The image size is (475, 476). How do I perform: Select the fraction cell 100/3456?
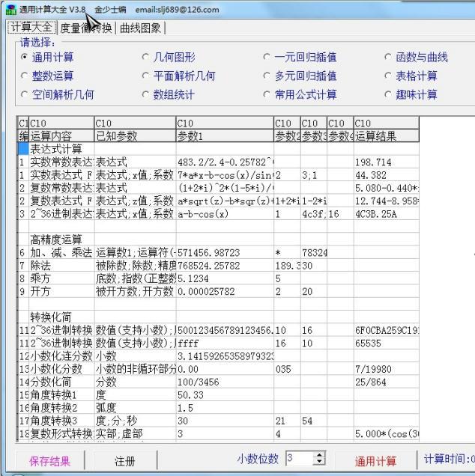point(225,382)
